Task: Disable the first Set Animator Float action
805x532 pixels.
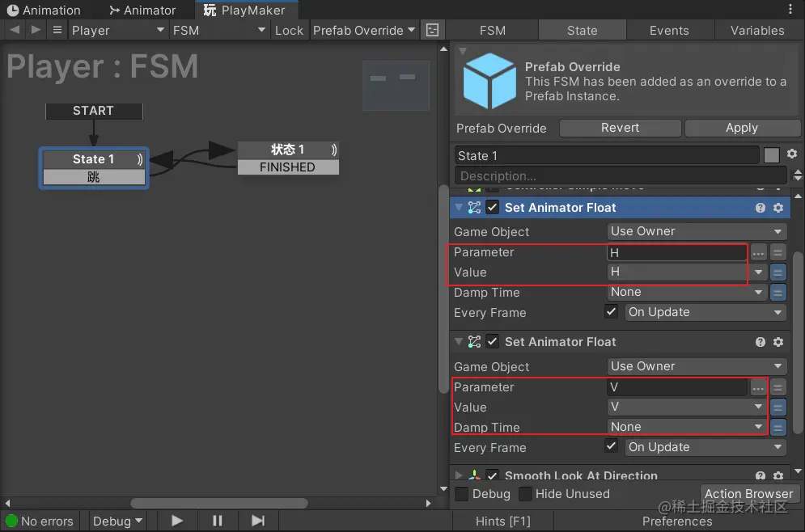Action: [x=493, y=207]
